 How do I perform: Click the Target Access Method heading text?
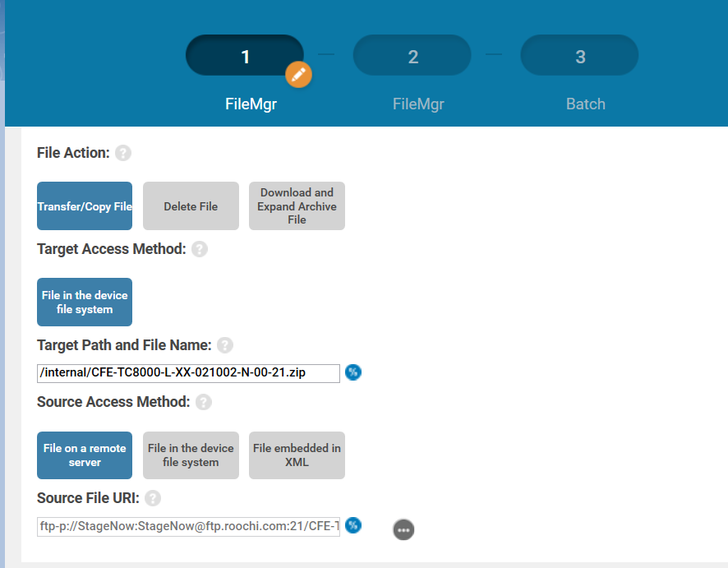(x=112, y=249)
